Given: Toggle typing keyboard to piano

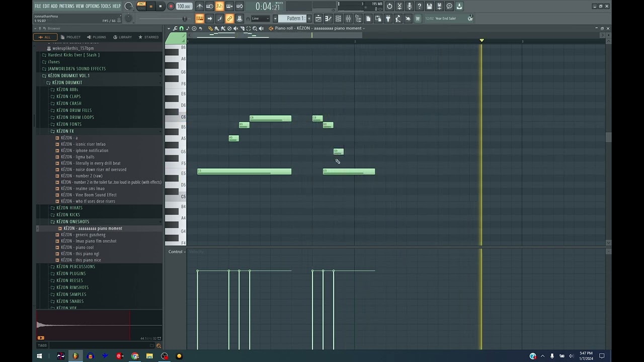Looking at the screenshot, I should (200, 18).
